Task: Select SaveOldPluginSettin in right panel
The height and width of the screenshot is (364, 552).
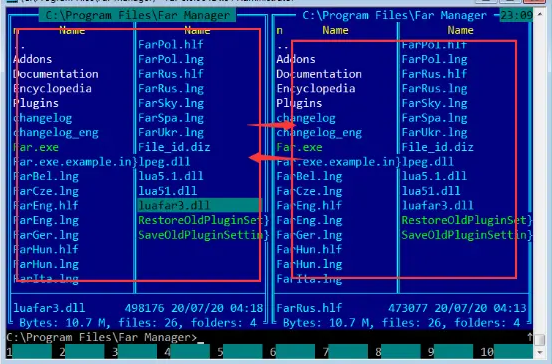Action: click(464, 235)
